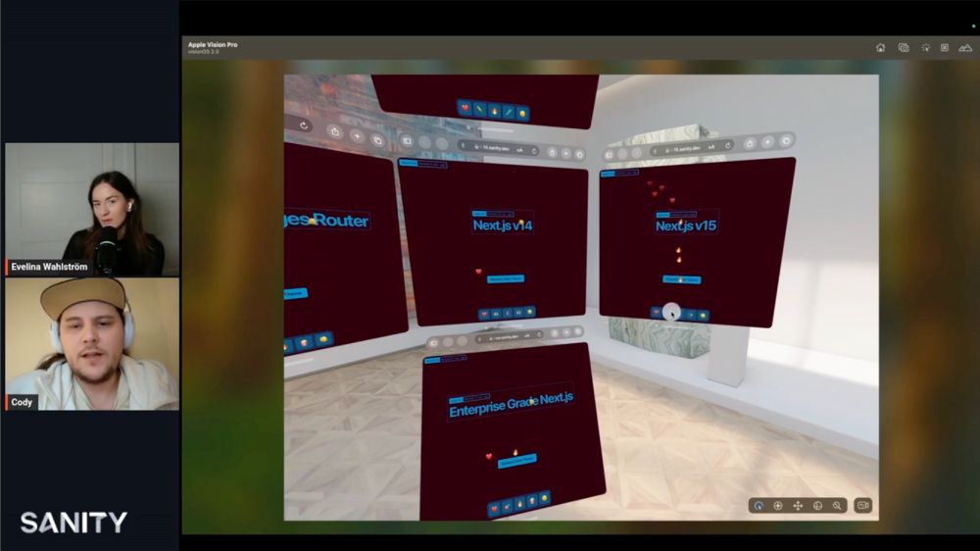This screenshot has width=980, height=551.
Task: Click address bar of Enterprise Grade Next.js window
Action: click(508, 337)
